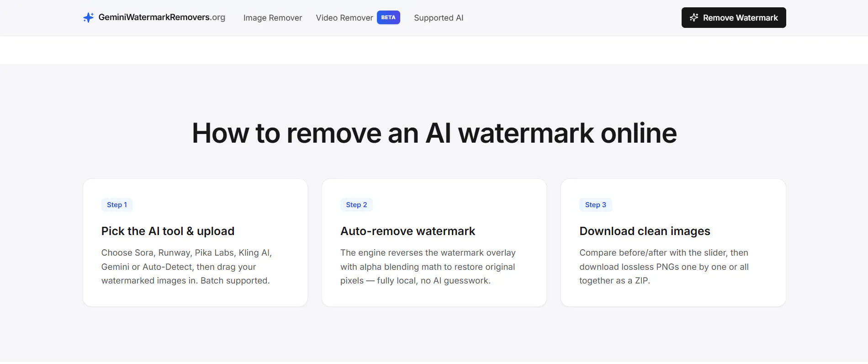868x364 pixels.
Task: Click the BETA badge
Action: 388,17
